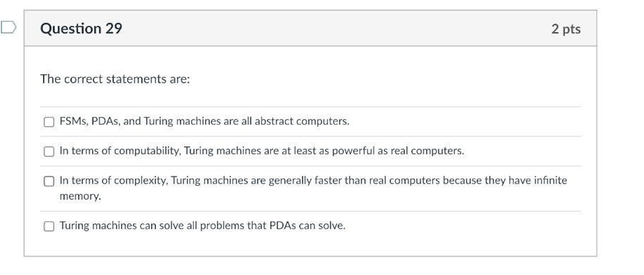Screen dimensions: 644x275
Task: Check the complexity infinite memory statement
Action: tap(49, 181)
